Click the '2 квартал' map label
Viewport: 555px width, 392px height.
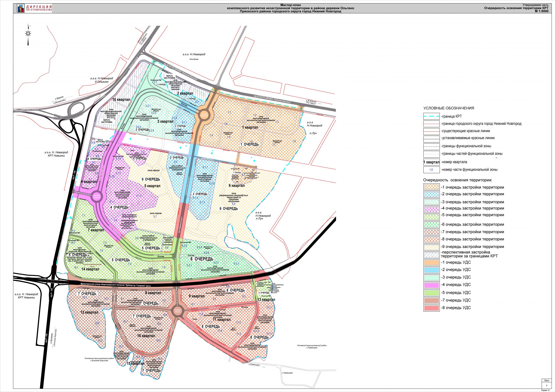(185, 93)
